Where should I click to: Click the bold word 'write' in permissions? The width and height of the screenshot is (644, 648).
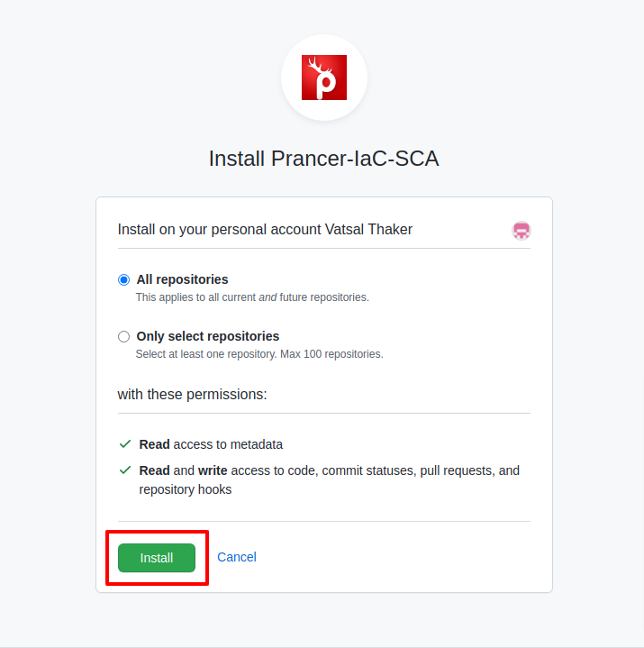click(x=213, y=470)
